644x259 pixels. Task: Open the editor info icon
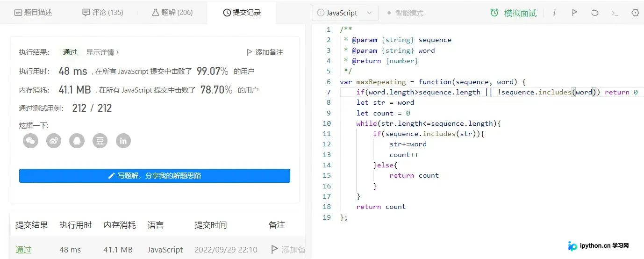(x=554, y=13)
